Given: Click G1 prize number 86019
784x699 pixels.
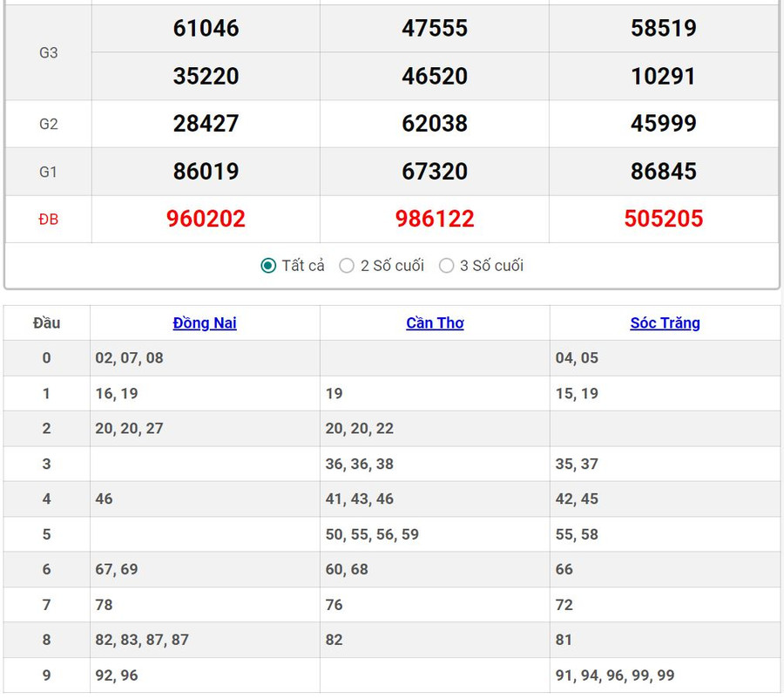Looking at the screenshot, I should pos(206,172).
